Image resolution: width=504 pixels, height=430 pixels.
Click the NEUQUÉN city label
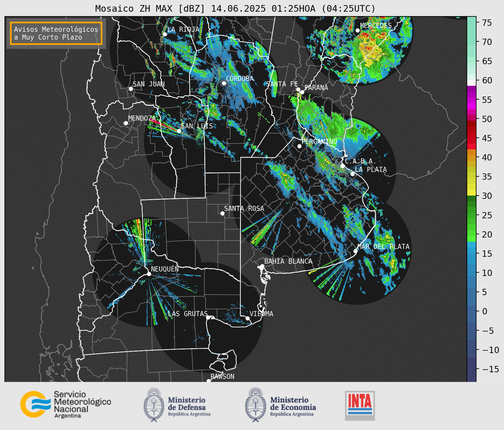point(165,269)
